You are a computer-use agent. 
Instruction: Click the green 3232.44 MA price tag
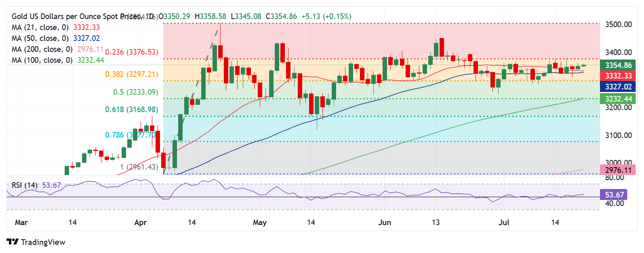pyautogui.click(x=618, y=98)
